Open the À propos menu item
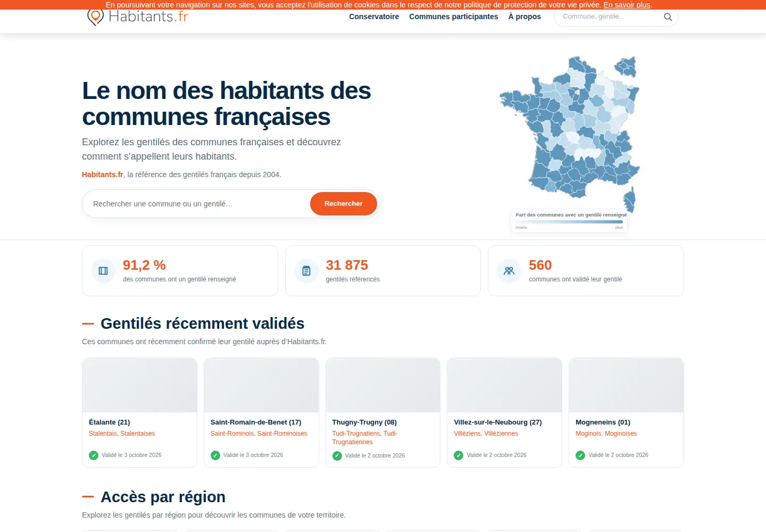The width and height of the screenshot is (766, 532). [x=524, y=16]
